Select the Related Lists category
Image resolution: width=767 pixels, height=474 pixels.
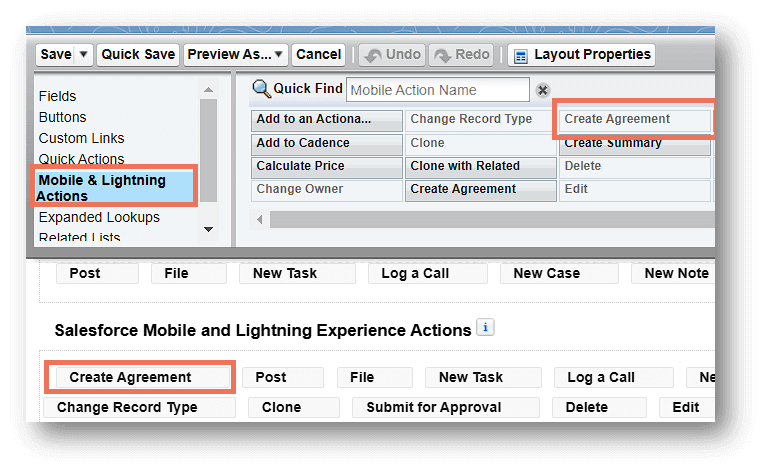79,238
